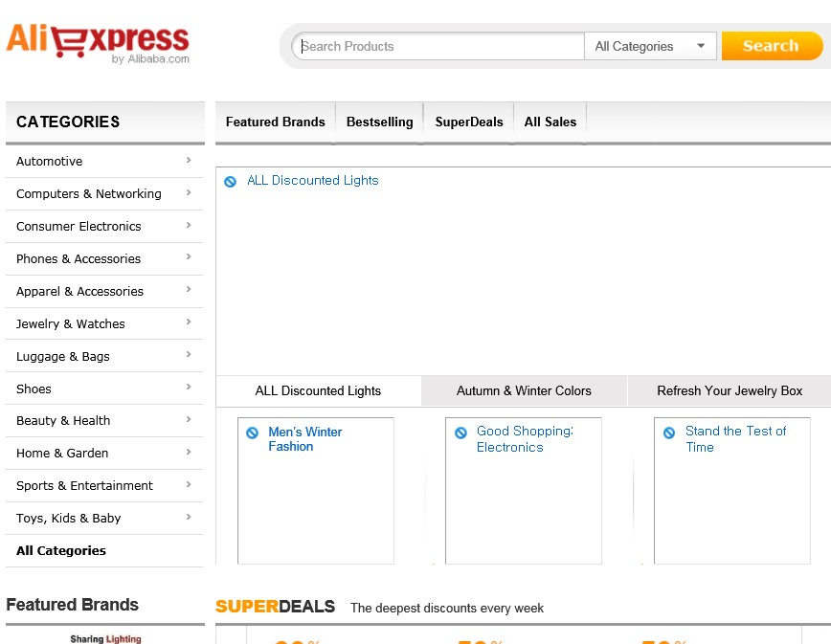Expand the Toys, Kids & Baby arrow
The height and width of the screenshot is (644, 831).
[189, 517]
